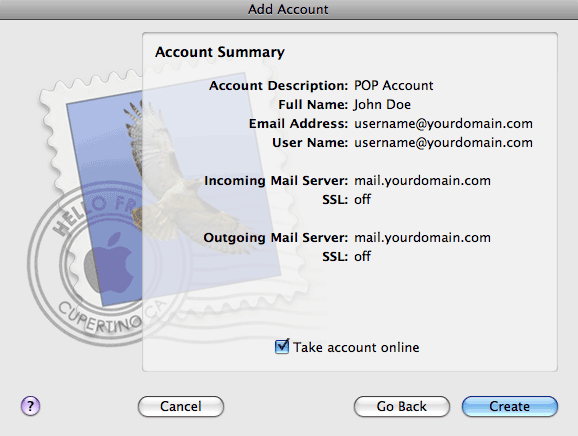The width and height of the screenshot is (578, 436).
Task: Click the Incoming Mail Server hostname
Action: (422, 181)
